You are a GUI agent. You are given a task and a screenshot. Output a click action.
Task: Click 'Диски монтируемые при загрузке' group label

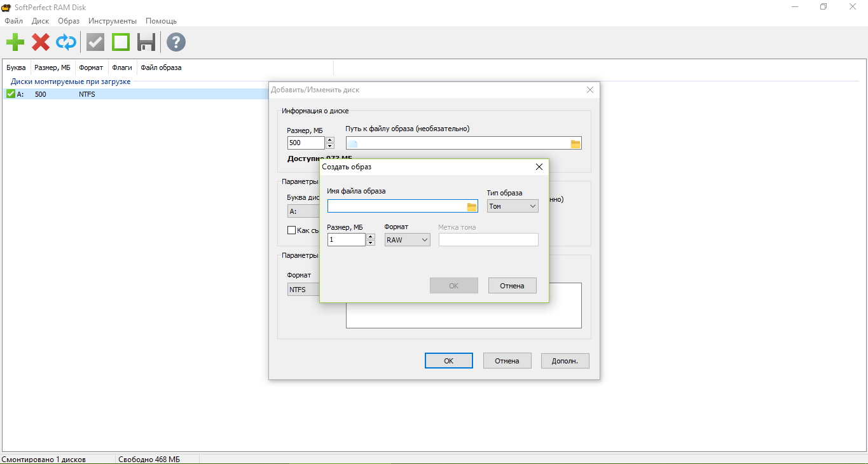click(71, 81)
